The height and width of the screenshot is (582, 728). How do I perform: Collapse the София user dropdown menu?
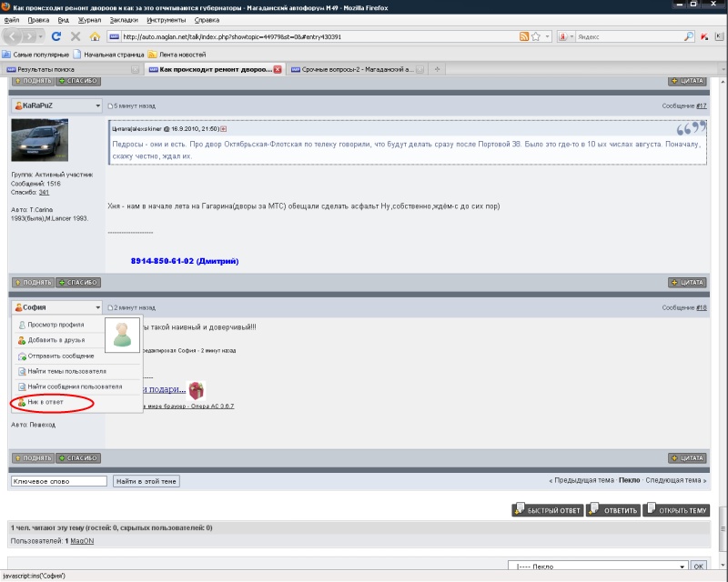[97, 307]
